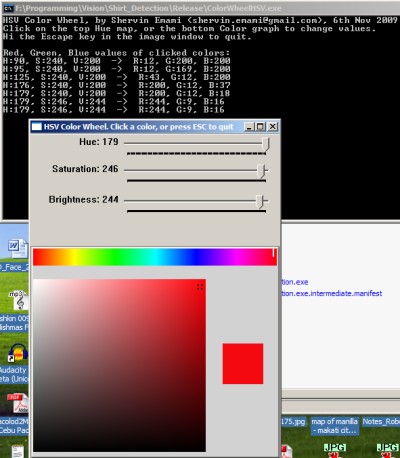Select yellow area of the hue bar
The image size is (400, 458).
(74, 257)
